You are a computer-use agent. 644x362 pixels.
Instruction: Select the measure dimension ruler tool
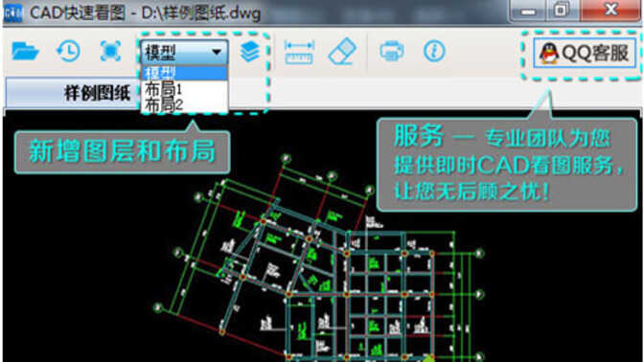tap(299, 52)
